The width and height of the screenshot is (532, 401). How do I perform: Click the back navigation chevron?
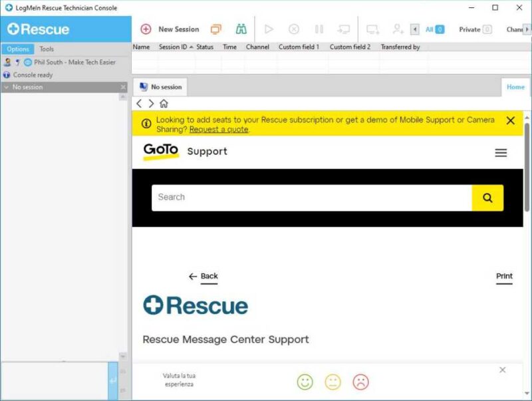coord(138,104)
